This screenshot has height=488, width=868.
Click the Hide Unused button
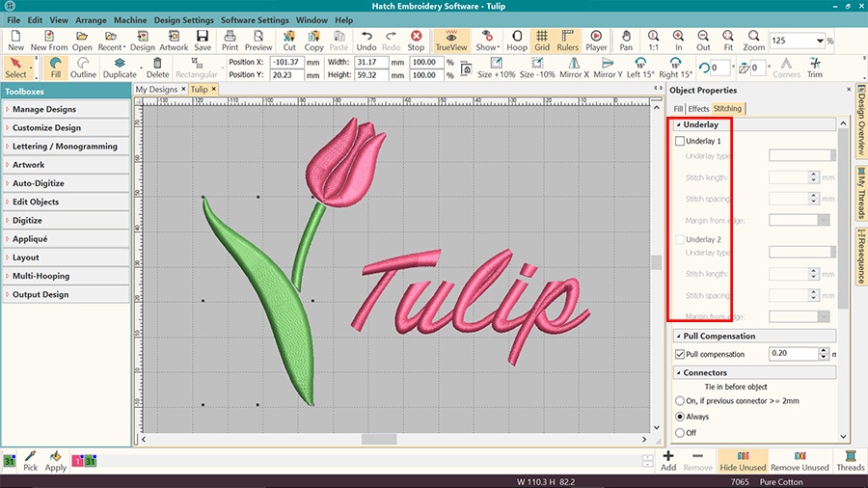[743, 460]
